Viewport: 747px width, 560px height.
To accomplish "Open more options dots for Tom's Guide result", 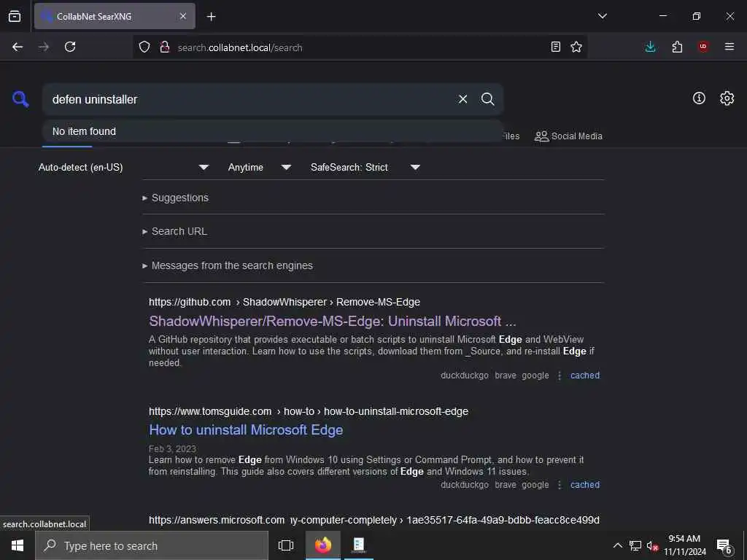I will [560, 485].
